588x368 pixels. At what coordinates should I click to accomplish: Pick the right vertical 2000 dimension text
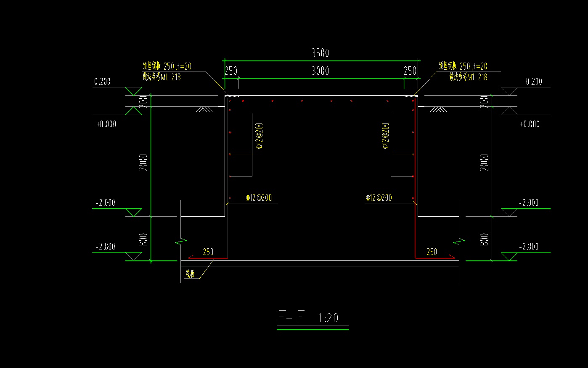[485, 162]
